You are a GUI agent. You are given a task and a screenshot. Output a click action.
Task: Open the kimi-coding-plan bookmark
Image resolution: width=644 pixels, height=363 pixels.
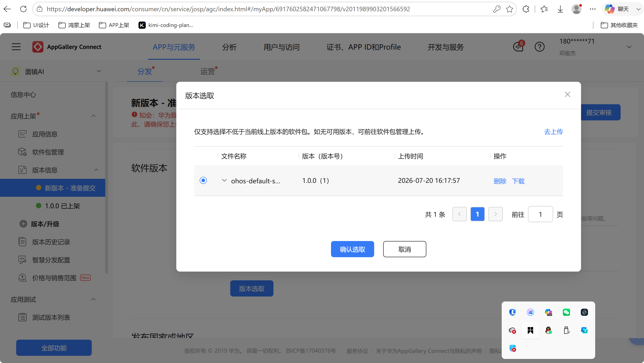[166, 25]
